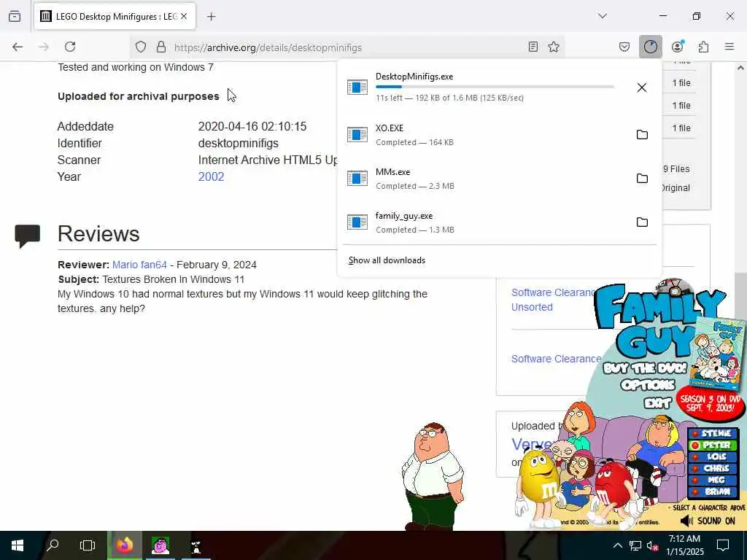Select Meg in Family Guy character list
Screen dimensions: 747x560
tap(712, 480)
